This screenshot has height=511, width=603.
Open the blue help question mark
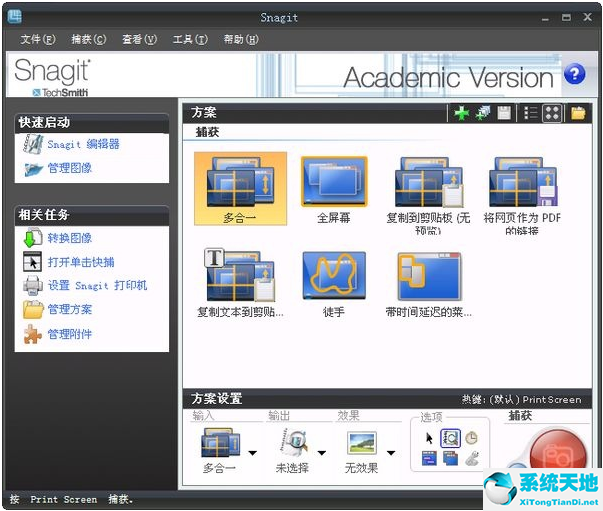point(575,74)
